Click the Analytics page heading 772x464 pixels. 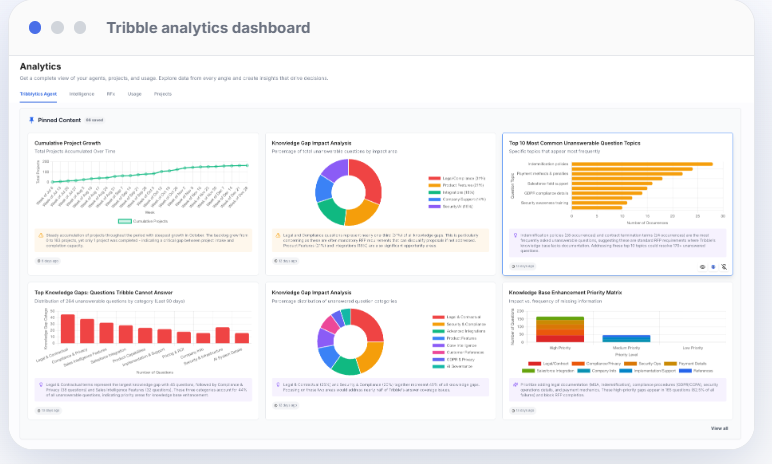tap(40, 66)
